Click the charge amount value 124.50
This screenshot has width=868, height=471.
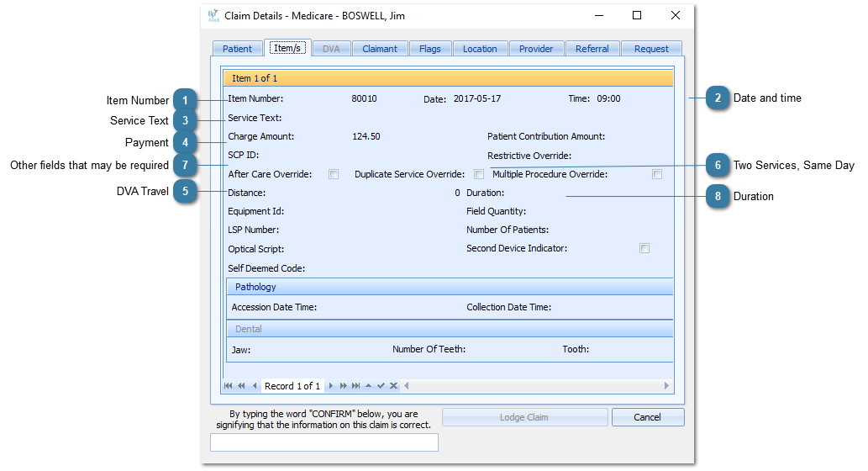[366, 136]
